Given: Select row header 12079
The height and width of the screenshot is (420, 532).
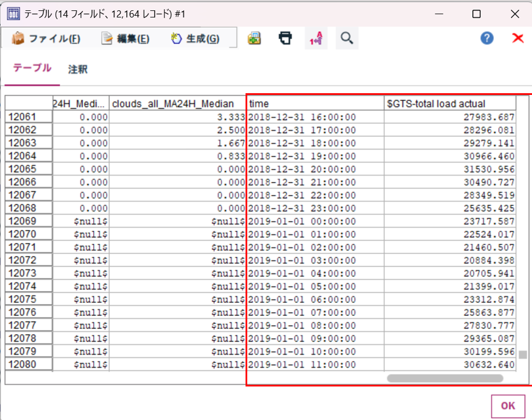Looking at the screenshot, I should 29,351.
